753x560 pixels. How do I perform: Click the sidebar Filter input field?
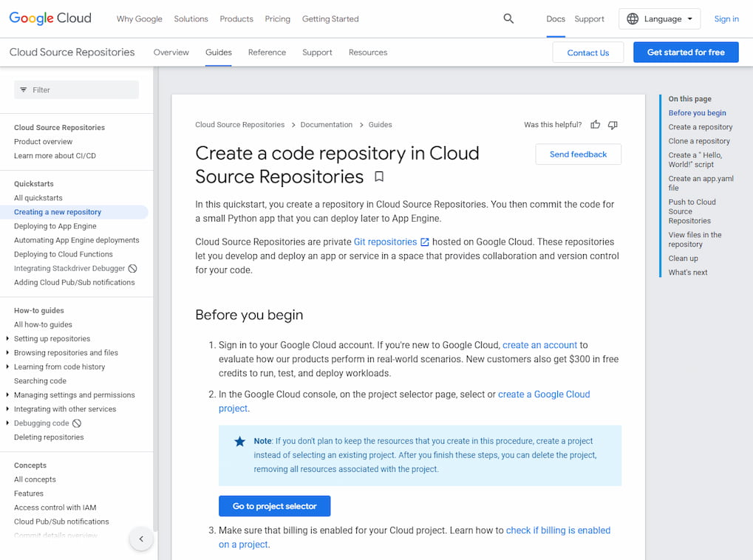pos(77,90)
